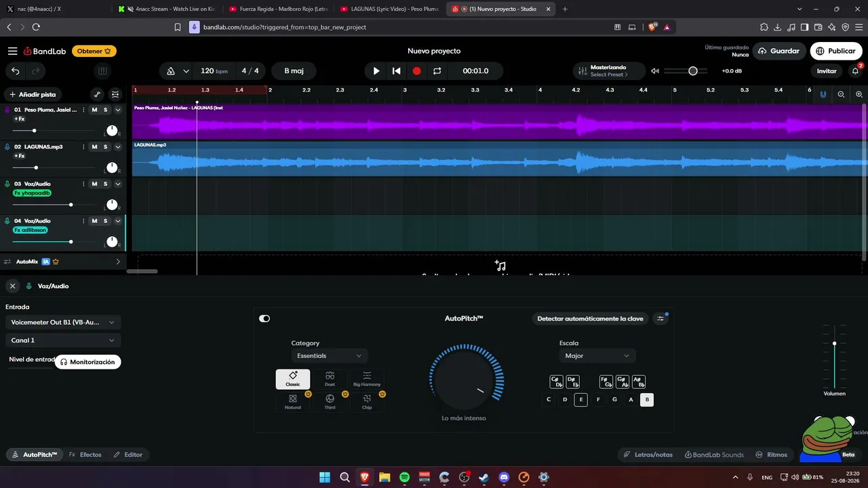Solo track 04 Voz/Audio
This screenshot has height=488, width=868.
click(105, 221)
